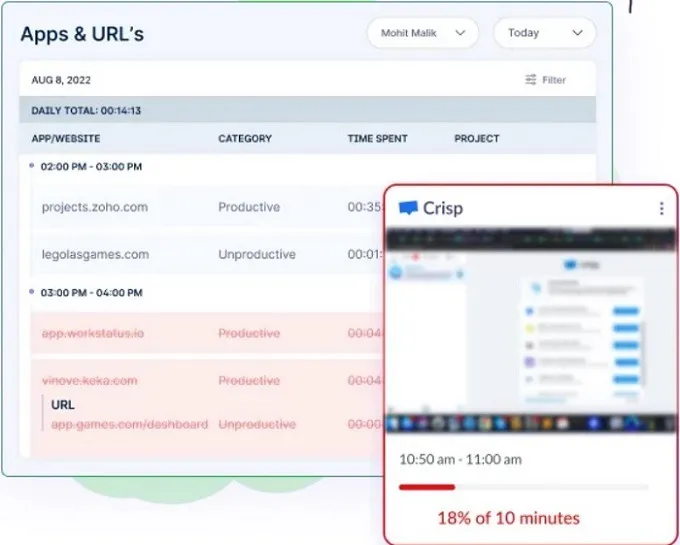This screenshot has height=545, width=680.
Task: Open the app.games.com/dashboard URL
Action: click(129, 424)
